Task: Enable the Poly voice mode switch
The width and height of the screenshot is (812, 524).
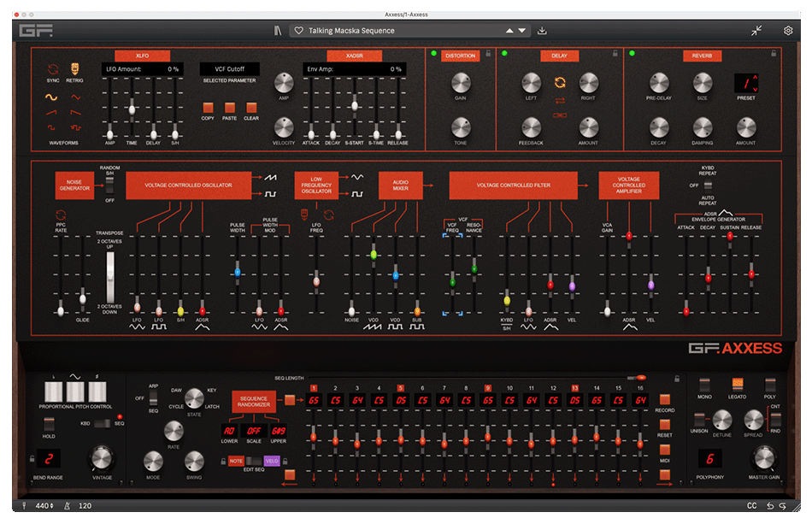Action: [x=770, y=386]
